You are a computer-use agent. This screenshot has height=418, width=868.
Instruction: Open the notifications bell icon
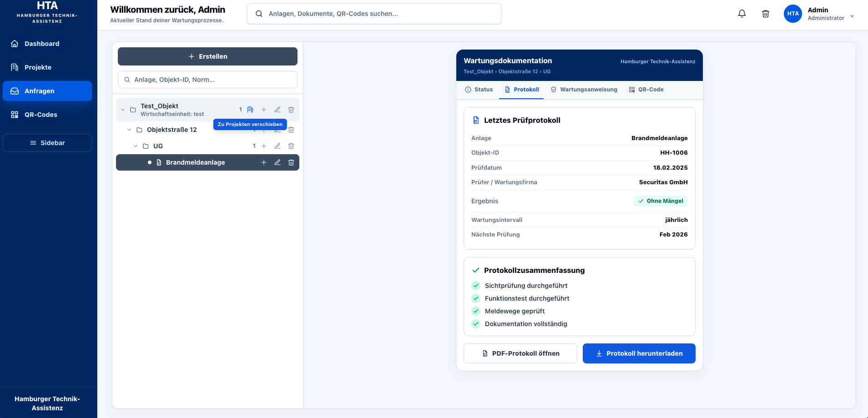742,14
